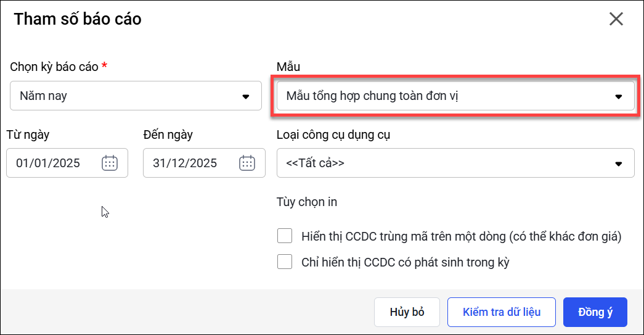Click the Hủy bỏ button
The image size is (644, 335).
tap(407, 312)
